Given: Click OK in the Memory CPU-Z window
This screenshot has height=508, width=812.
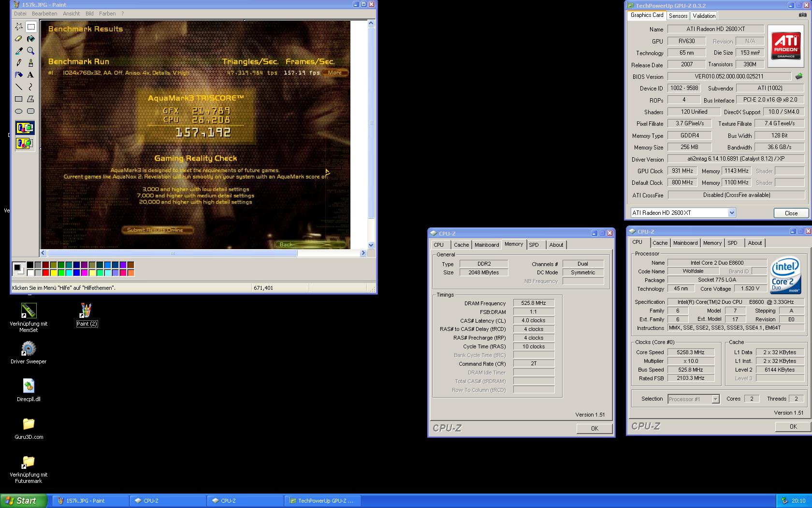Looking at the screenshot, I should [x=594, y=428].
